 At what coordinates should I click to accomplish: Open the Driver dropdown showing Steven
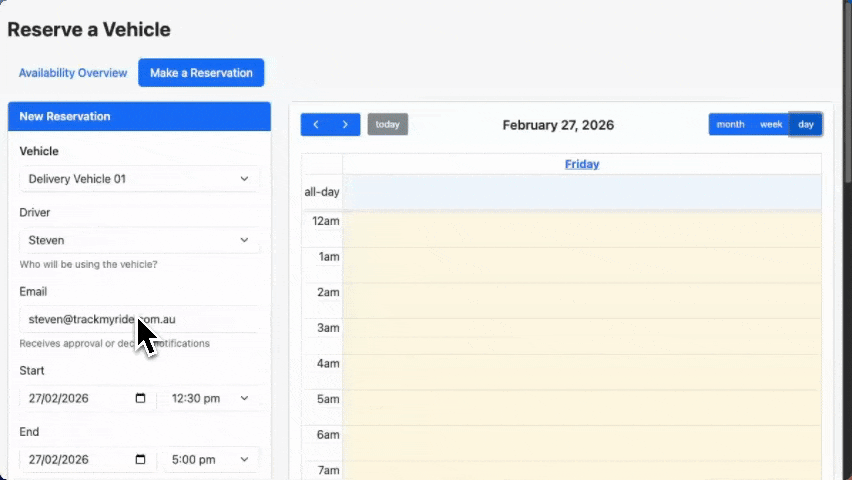point(139,240)
